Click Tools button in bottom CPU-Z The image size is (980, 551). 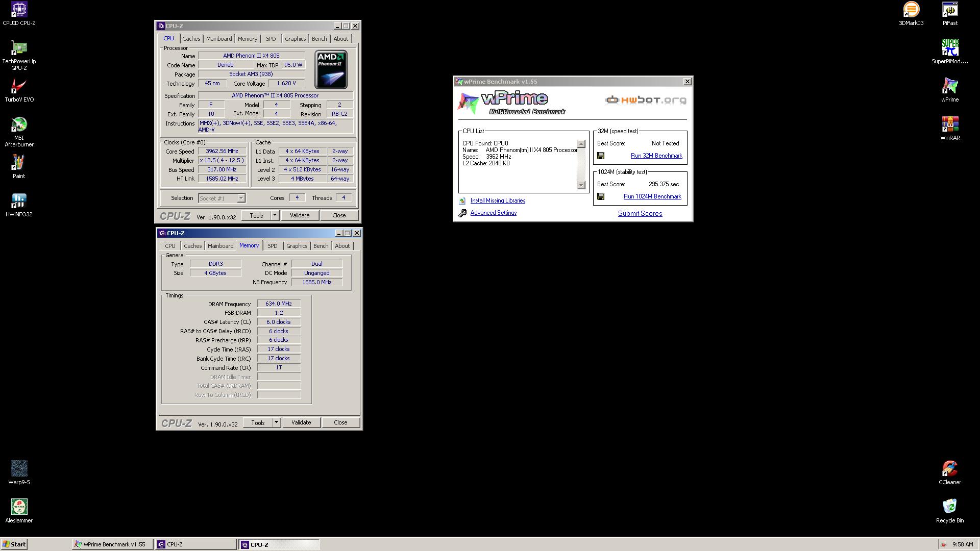pyautogui.click(x=258, y=422)
